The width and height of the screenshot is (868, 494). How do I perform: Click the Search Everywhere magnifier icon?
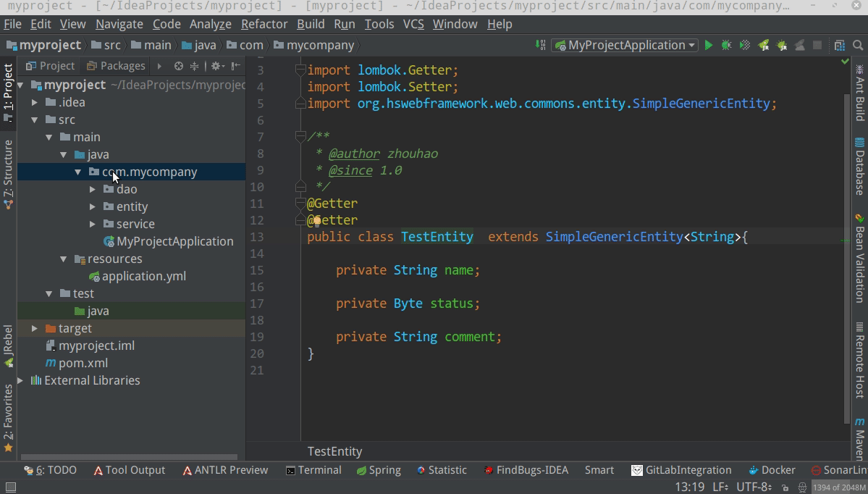(x=857, y=46)
